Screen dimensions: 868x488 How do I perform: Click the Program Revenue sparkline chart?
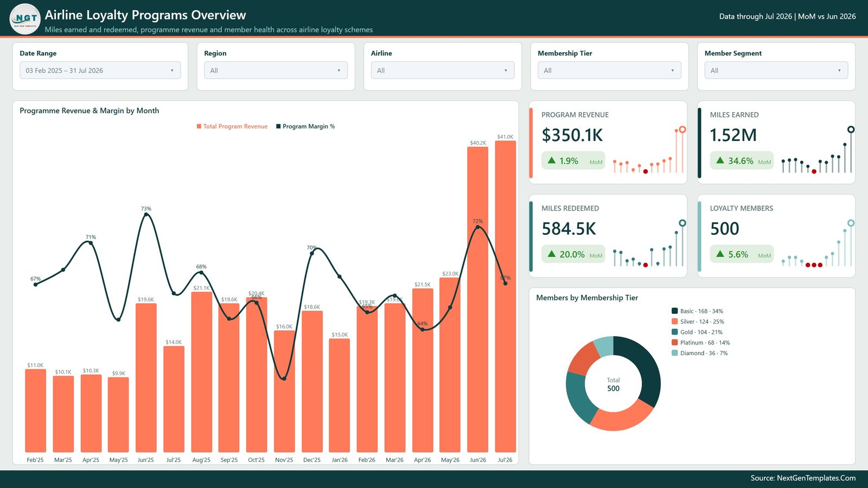pyautogui.click(x=649, y=150)
